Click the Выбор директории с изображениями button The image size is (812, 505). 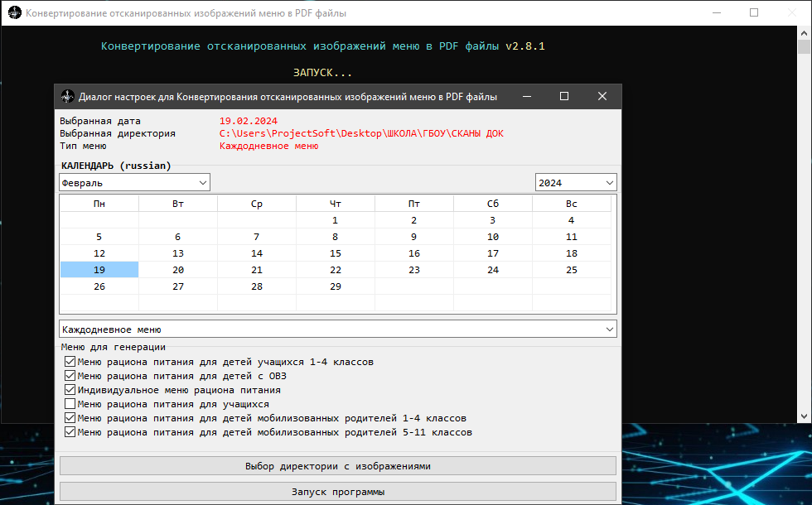tap(336, 465)
